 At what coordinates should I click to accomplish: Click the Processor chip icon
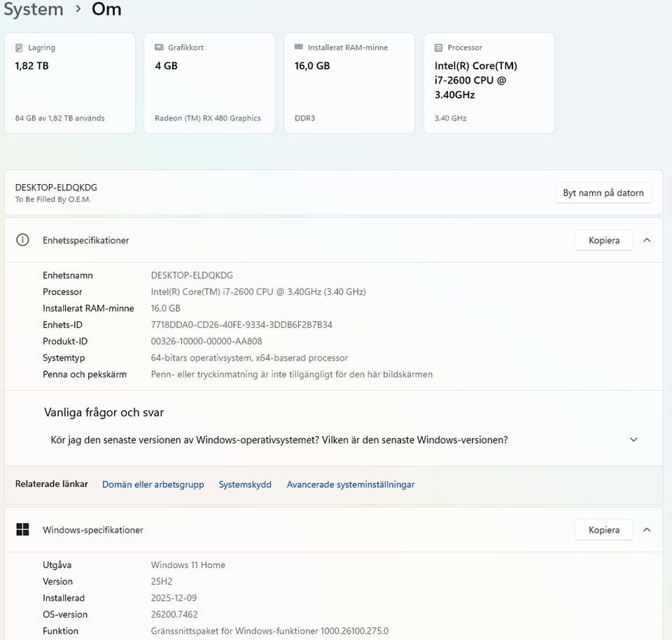tap(439, 48)
